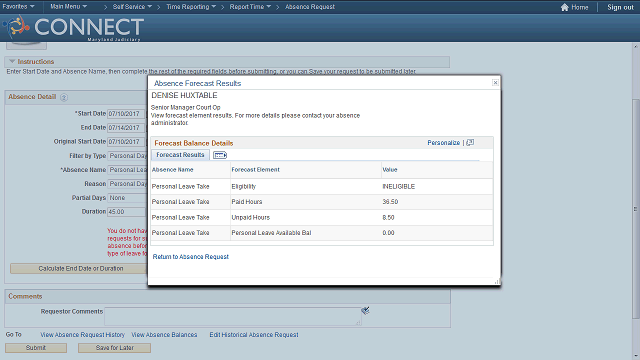Go to the Home page
640x360 pixels.
(x=575, y=7)
